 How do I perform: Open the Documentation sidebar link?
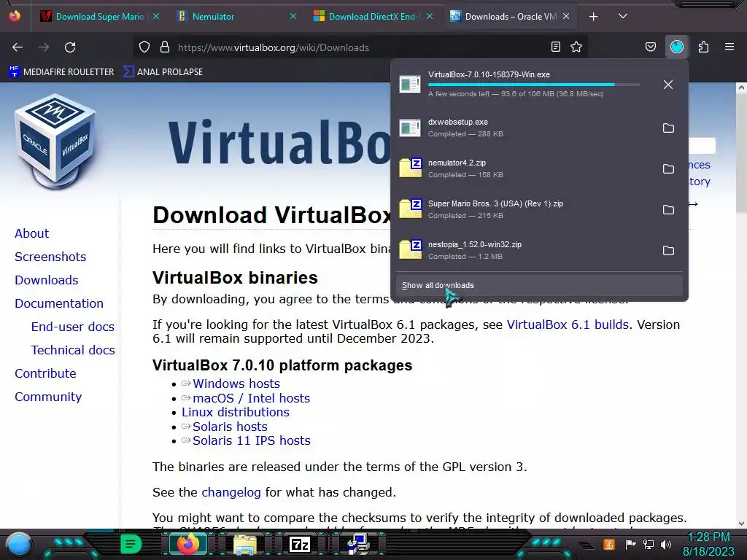tap(59, 303)
